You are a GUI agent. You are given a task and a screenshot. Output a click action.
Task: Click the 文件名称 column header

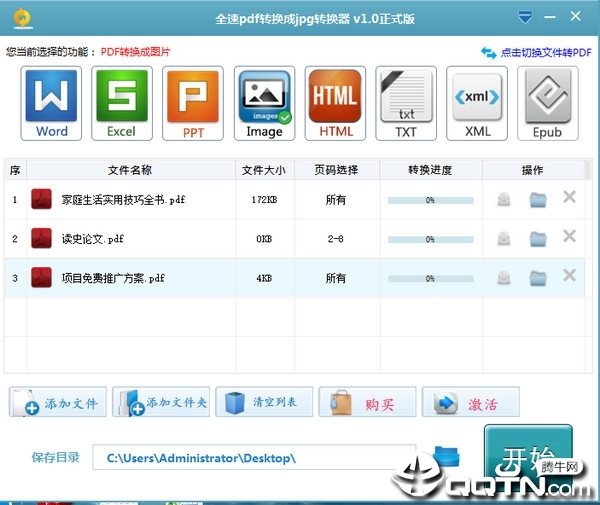pos(130,170)
